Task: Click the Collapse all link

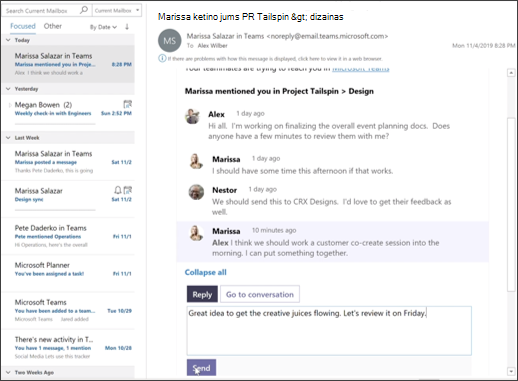Action: [x=206, y=272]
